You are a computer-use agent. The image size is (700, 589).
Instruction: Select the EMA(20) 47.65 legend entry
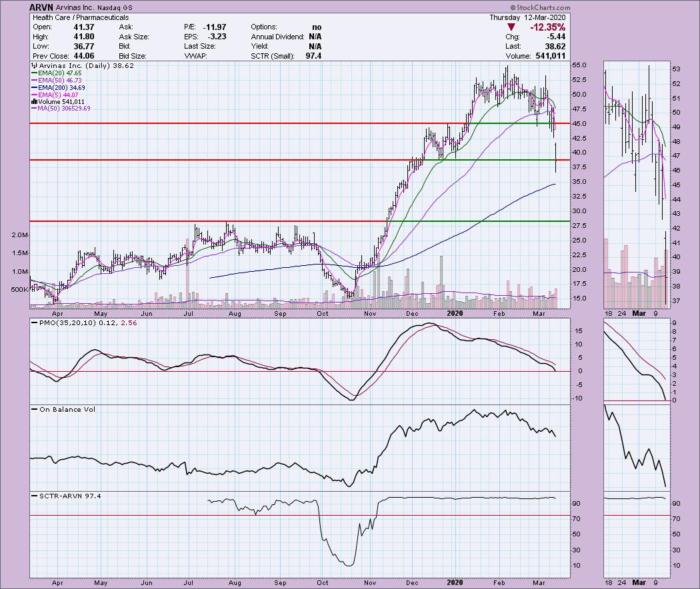56,73
